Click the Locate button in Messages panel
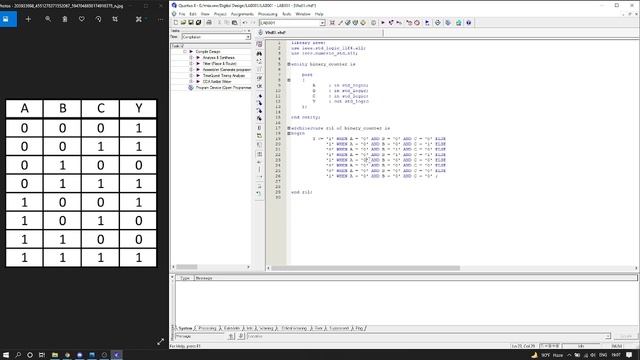 [626, 336]
